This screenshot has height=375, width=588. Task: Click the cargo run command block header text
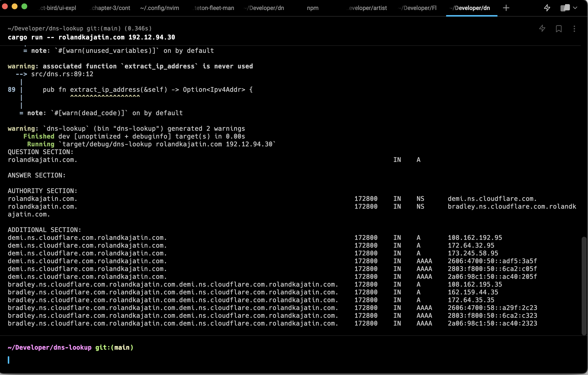click(x=91, y=37)
